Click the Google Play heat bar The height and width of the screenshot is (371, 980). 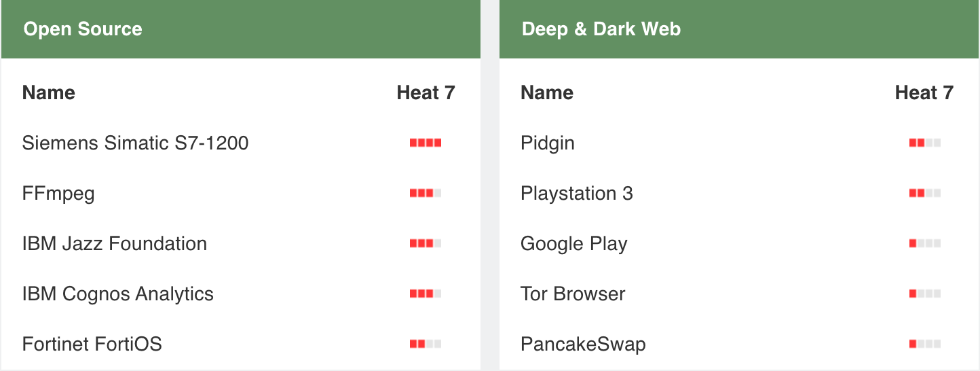(x=924, y=243)
